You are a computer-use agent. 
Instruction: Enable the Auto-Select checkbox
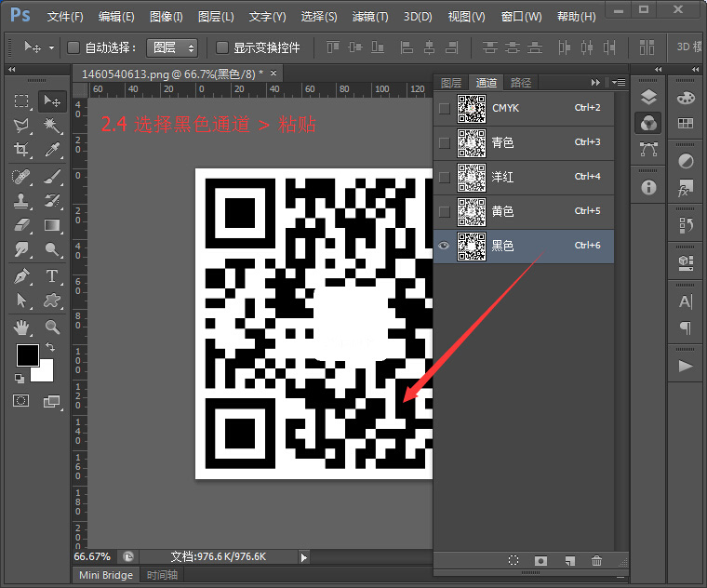tap(74, 47)
